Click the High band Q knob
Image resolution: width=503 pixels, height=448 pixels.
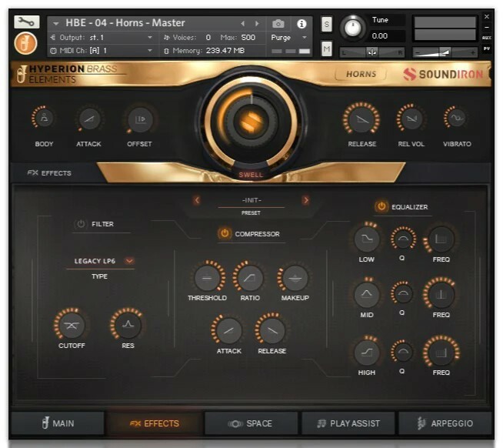click(x=403, y=351)
